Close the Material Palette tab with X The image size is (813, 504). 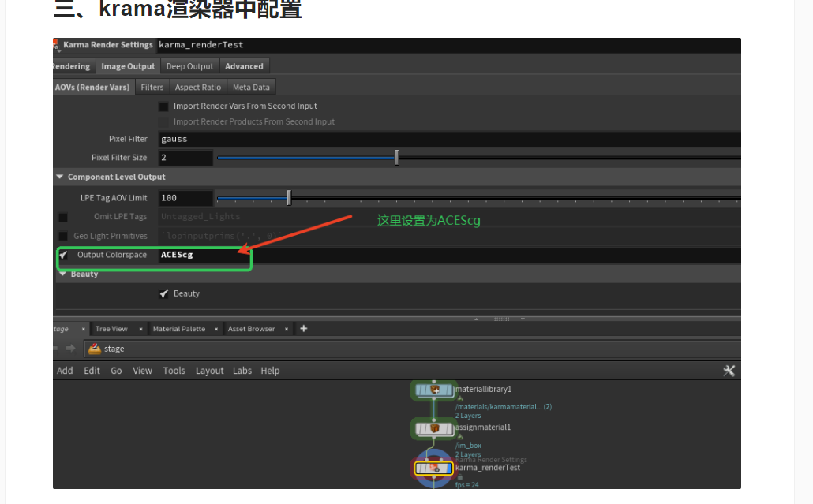point(215,329)
